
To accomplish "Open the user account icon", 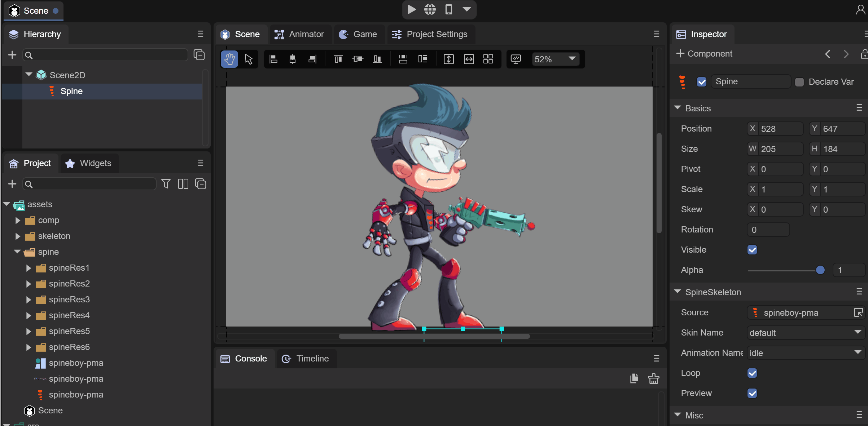I will point(861,10).
